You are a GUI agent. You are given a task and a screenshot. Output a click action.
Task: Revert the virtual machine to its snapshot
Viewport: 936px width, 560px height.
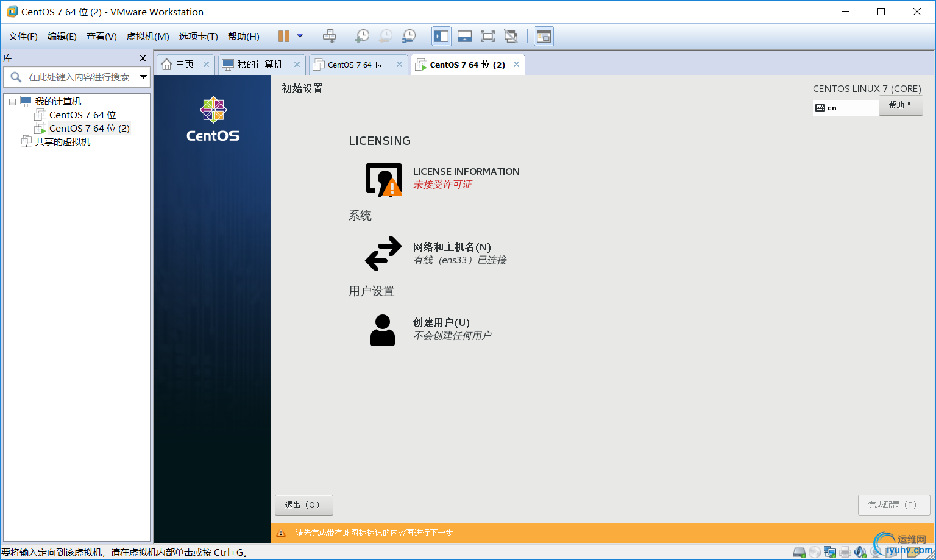coord(385,37)
